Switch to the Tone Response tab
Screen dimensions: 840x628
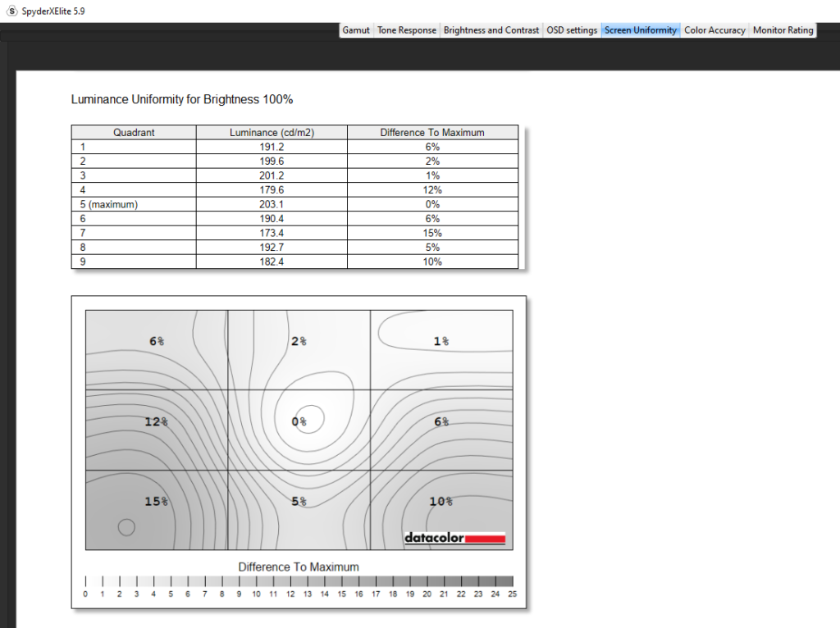point(406,30)
